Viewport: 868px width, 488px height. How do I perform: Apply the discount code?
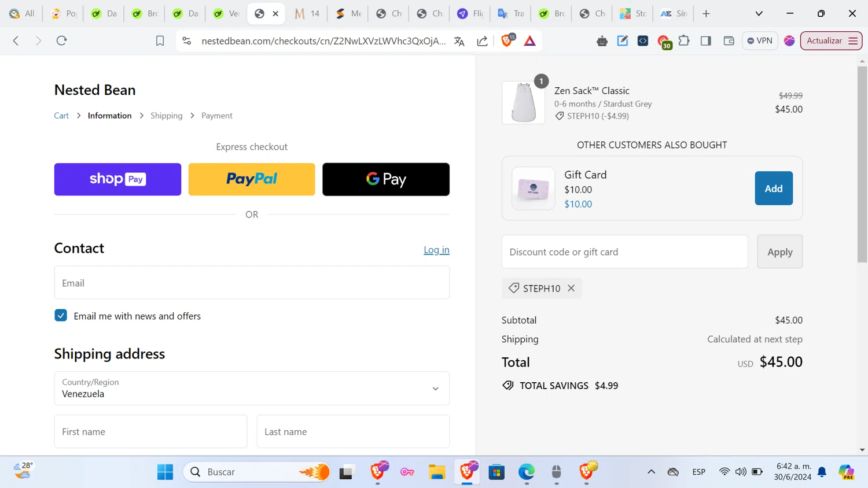coord(779,252)
